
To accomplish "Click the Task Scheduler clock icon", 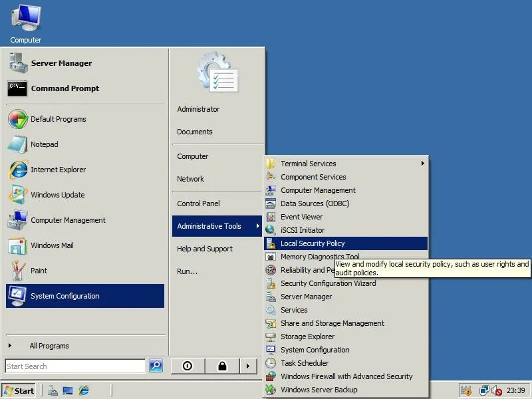I will tap(271, 363).
